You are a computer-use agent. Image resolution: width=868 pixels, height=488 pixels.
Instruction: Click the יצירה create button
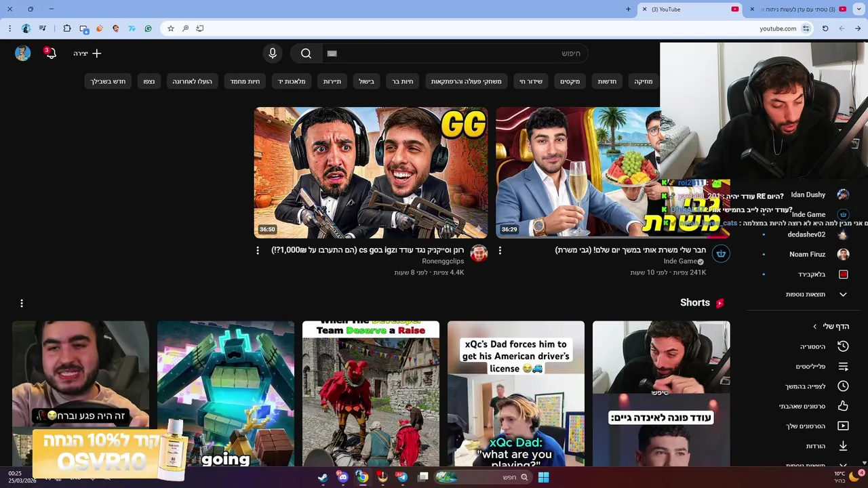tap(87, 53)
